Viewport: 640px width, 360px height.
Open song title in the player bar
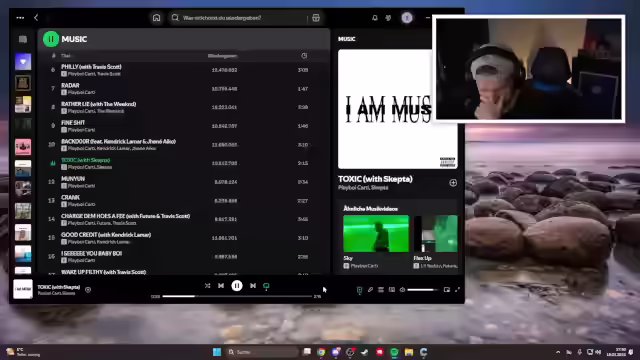pyautogui.click(x=58, y=287)
